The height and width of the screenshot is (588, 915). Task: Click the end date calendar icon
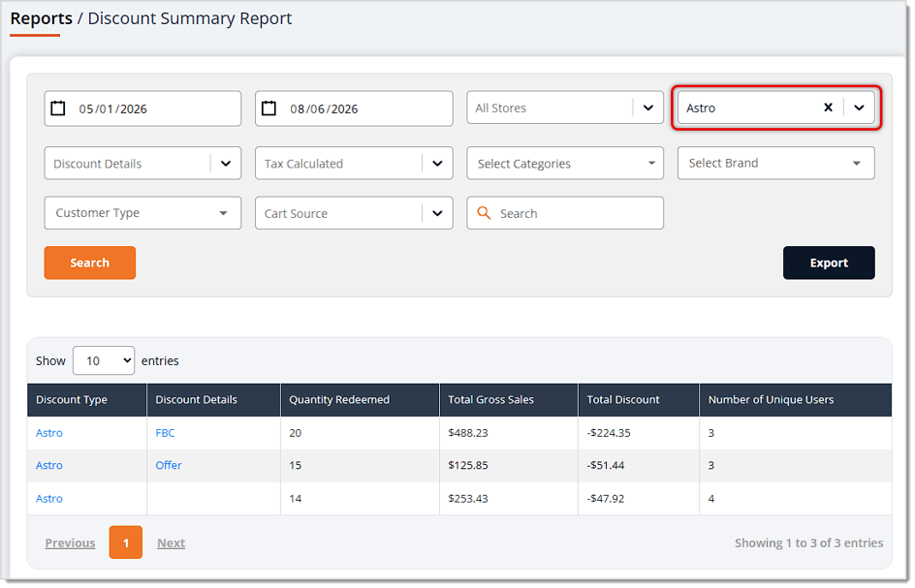[x=268, y=108]
